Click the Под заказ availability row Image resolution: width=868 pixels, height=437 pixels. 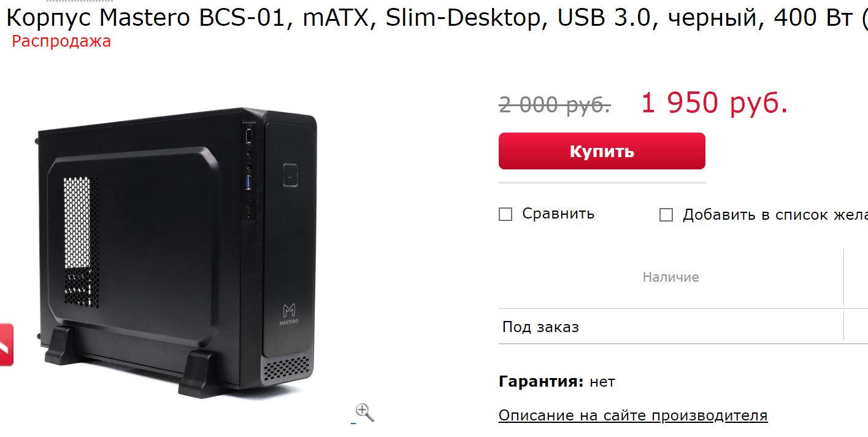pos(671,327)
